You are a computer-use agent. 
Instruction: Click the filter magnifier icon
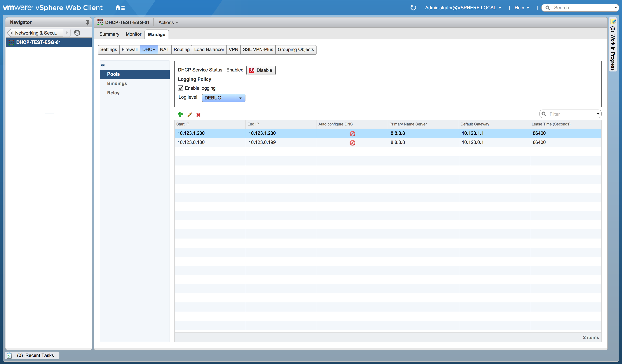[544, 114]
